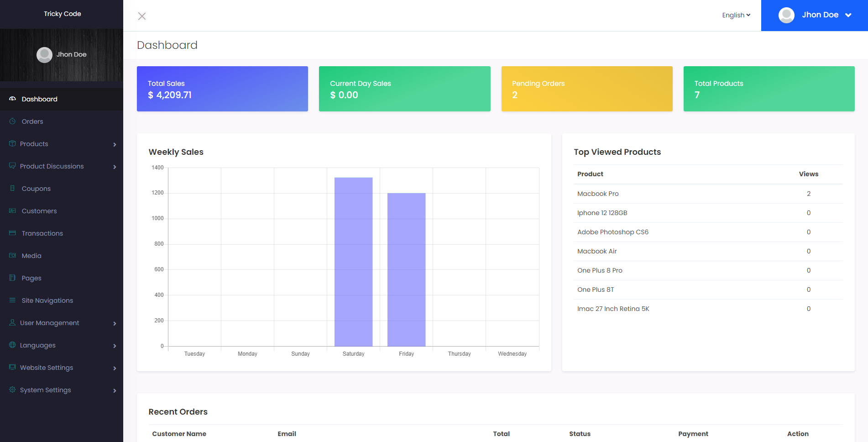
Task: Open the Macbook Pro product row
Action: coord(598,194)
